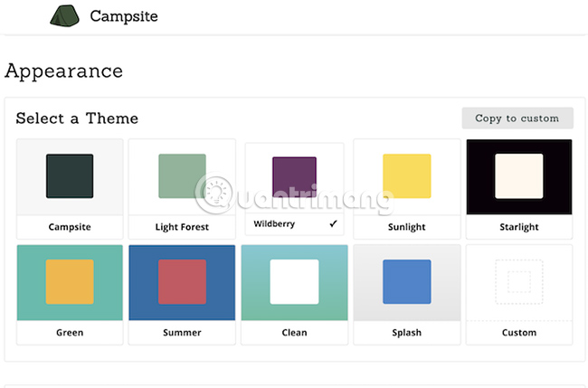The height and width of the screenshot is (388, 588).
Task: Choose the Sunlight yellow theme preview
Action: 406,176
